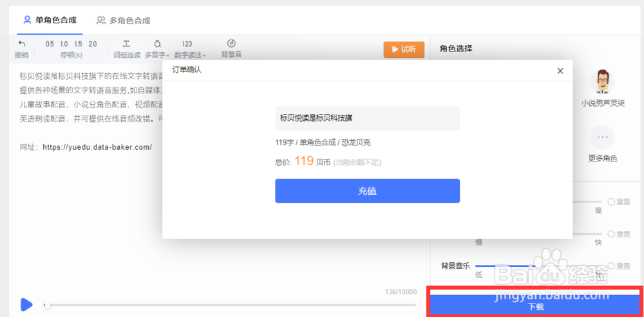Insert a 0.5 second pause
644x317 pixels.
coord(50,44)
